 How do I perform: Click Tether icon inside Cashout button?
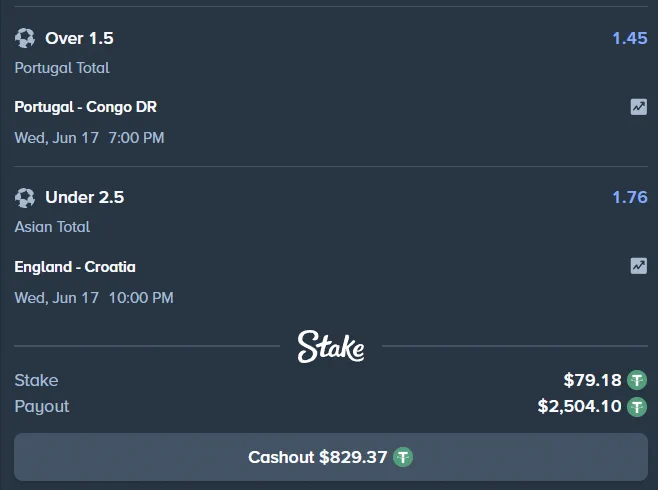point(403,457)
